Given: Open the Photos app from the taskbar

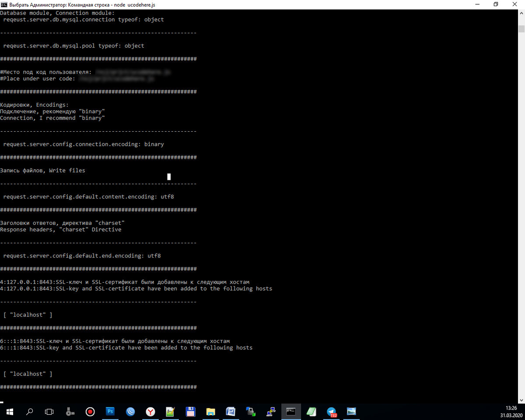Looking at the screenshot, I should click(351, 412).
